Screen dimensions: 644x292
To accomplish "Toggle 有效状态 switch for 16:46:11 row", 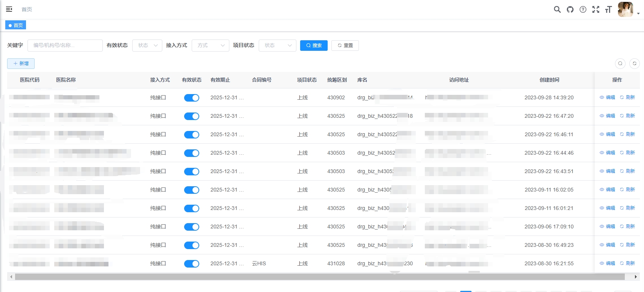I will pos(192,135).
